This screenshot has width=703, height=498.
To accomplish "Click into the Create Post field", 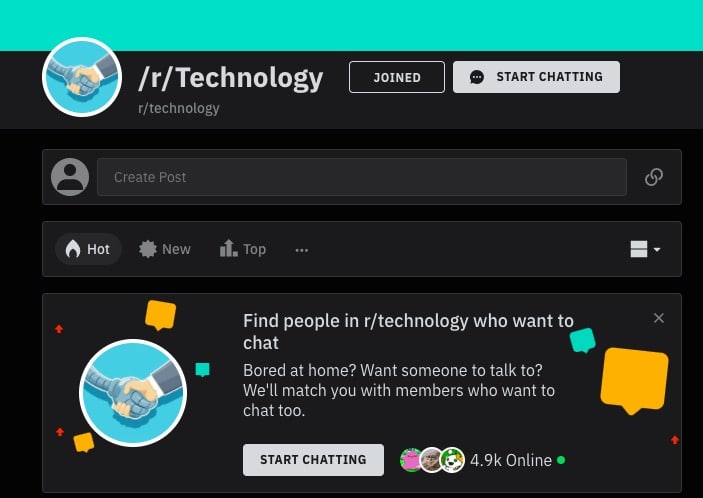I will (362, 177).
